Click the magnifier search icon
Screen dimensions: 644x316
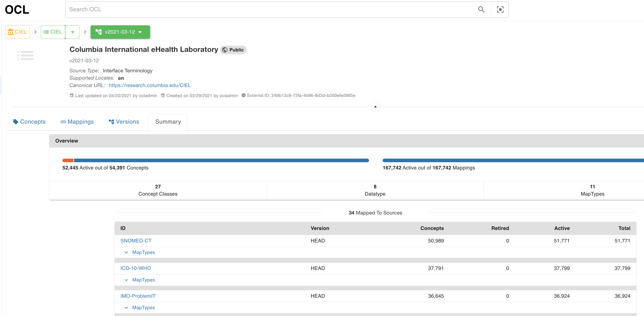click(481, 9)
